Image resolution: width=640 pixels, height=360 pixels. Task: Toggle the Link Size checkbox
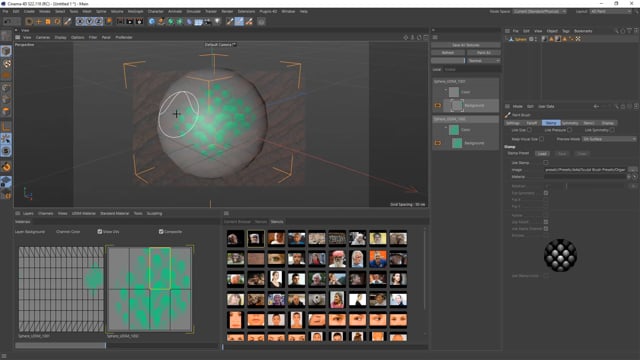(529, 130)
